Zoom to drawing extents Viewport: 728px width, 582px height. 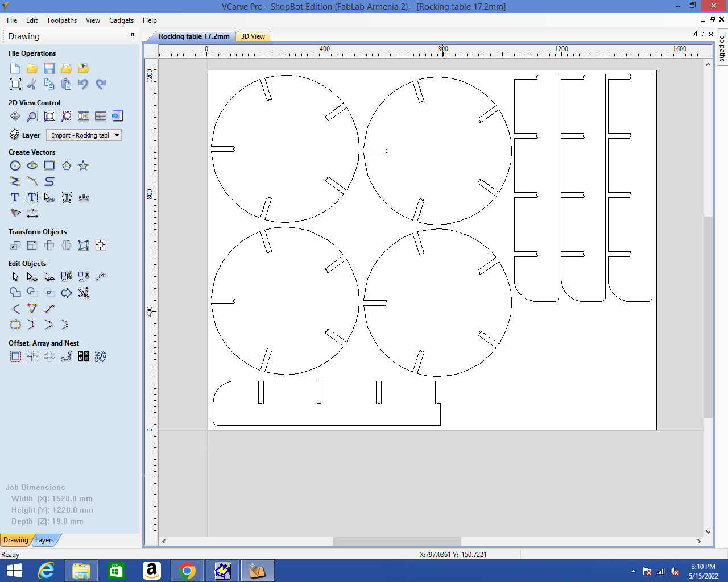pos(49,116)
